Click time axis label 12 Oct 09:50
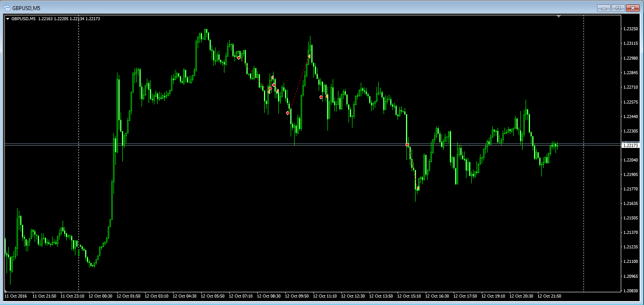 (x=297, y=296)
